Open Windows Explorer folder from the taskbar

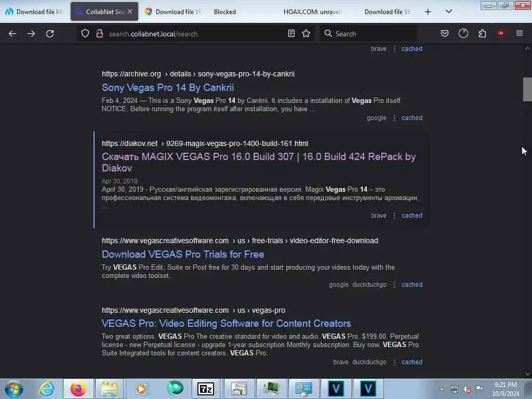109,389
